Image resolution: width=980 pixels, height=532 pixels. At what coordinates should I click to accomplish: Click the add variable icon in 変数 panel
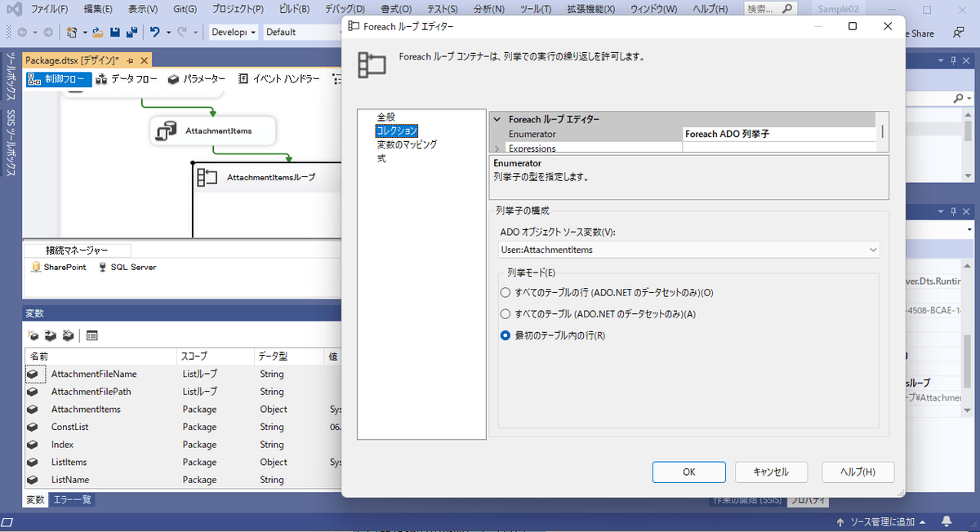tap(33, 335)
